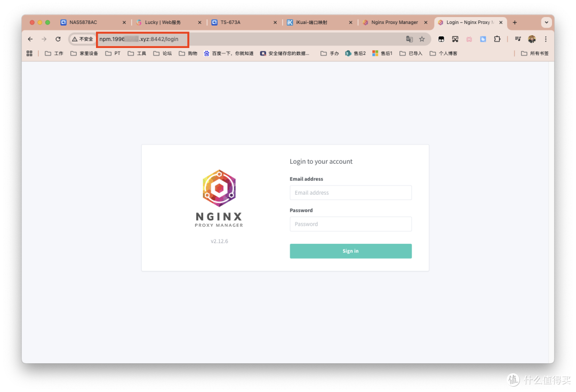This screenshot has width=576, height=392.
Task: Close the Login – Nginx Proxy tab
Action: pos(501,22)
